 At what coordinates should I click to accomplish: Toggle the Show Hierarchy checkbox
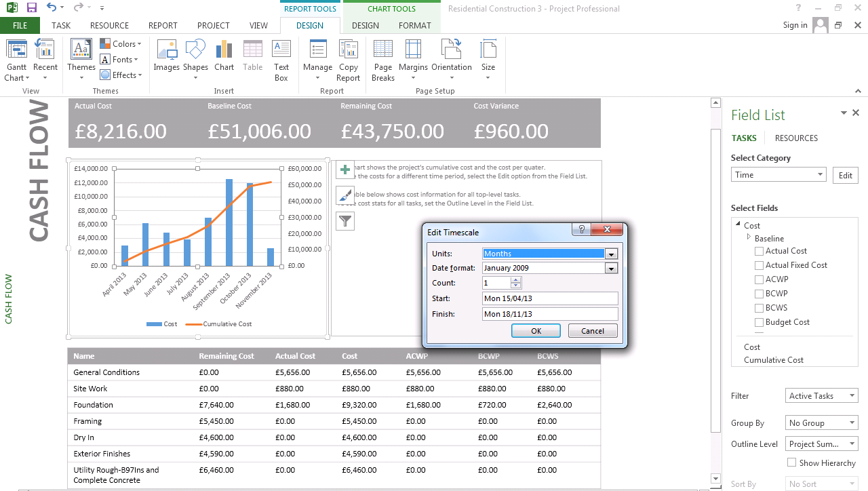(791, 463)
